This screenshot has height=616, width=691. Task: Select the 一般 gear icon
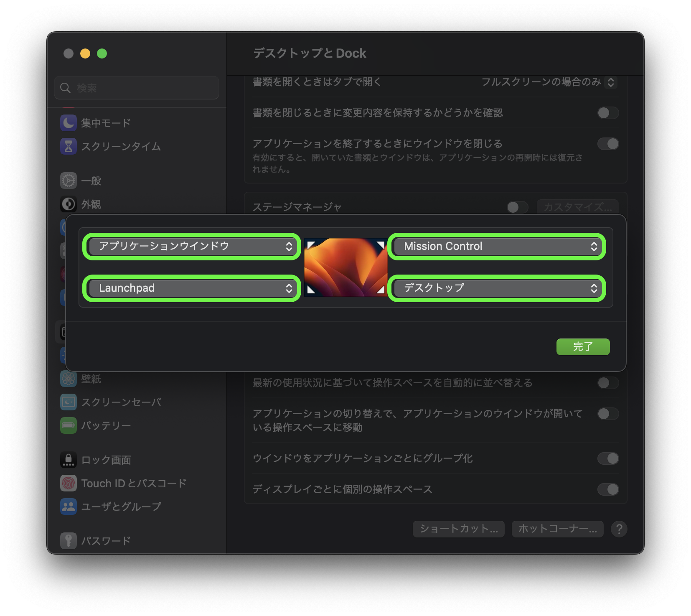point(69,181)
